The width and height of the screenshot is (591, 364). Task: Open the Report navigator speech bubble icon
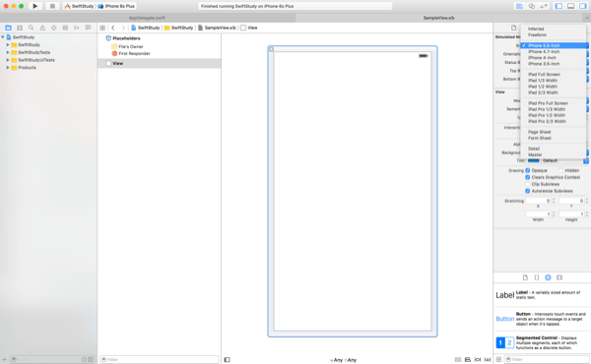click(x=88, y=28)
